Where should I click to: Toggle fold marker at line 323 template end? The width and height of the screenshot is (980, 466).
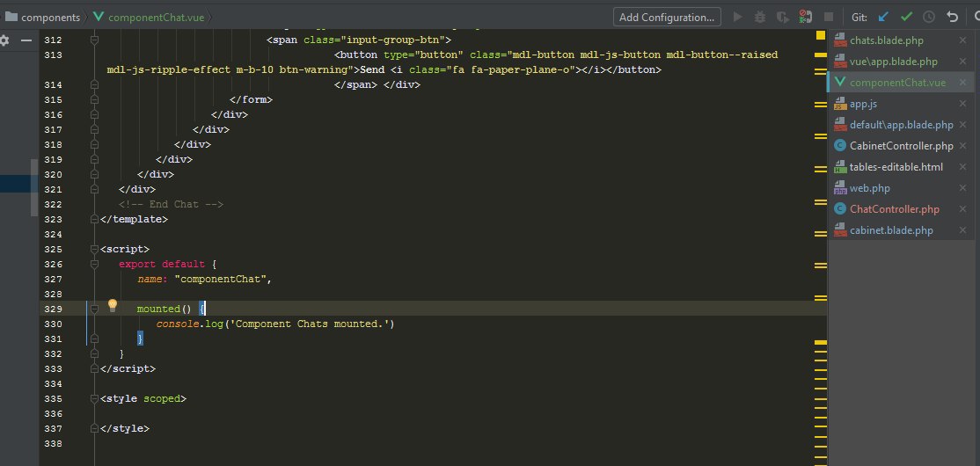click(94, 219)
